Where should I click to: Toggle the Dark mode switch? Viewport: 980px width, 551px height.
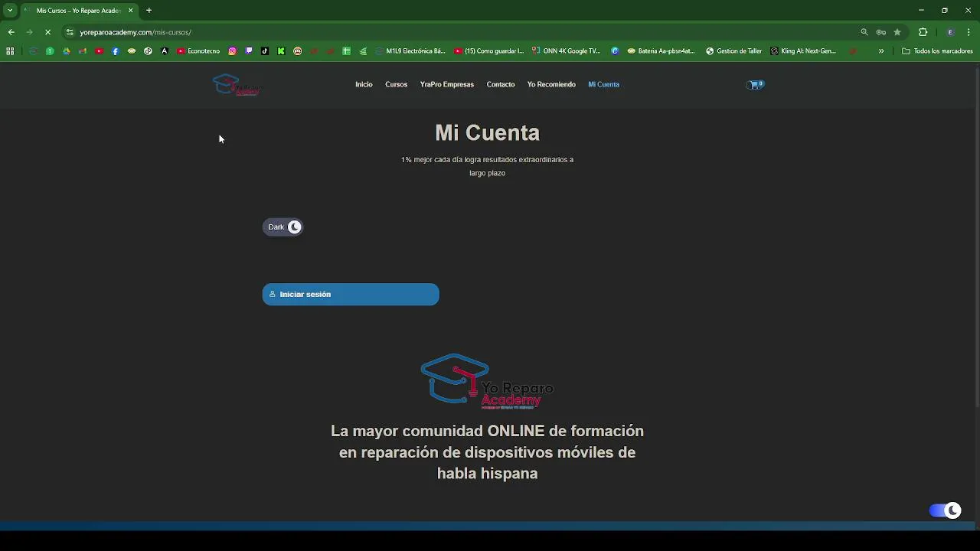(283, 227)
